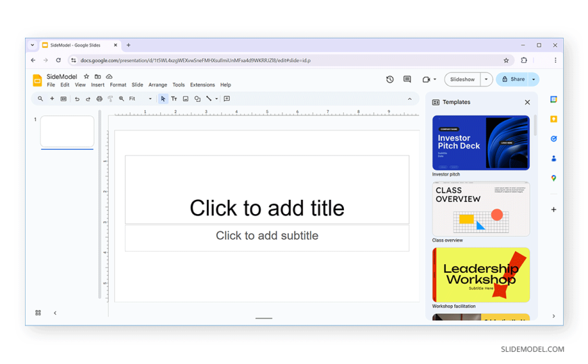The width and height of the screenshot is (588, 364).
Task: Open the Slideshow options dropdown arrow
Action: 486,80
